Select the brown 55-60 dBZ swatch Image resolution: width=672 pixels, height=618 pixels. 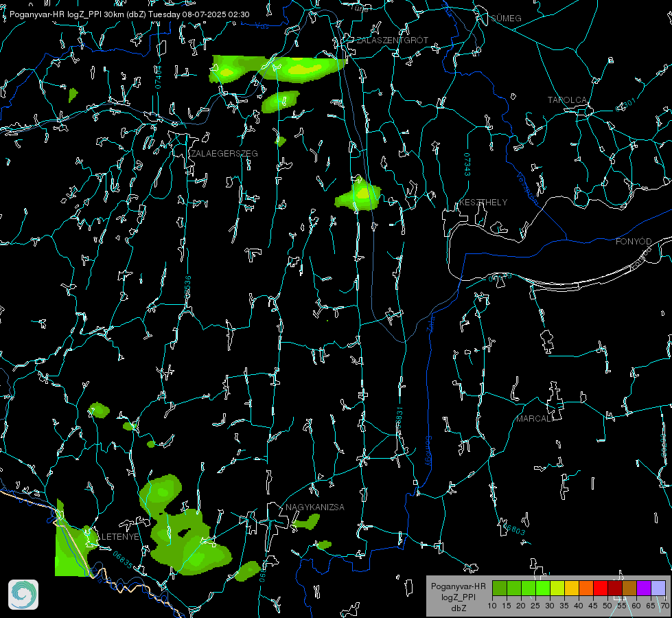click(x=629, y=588)
